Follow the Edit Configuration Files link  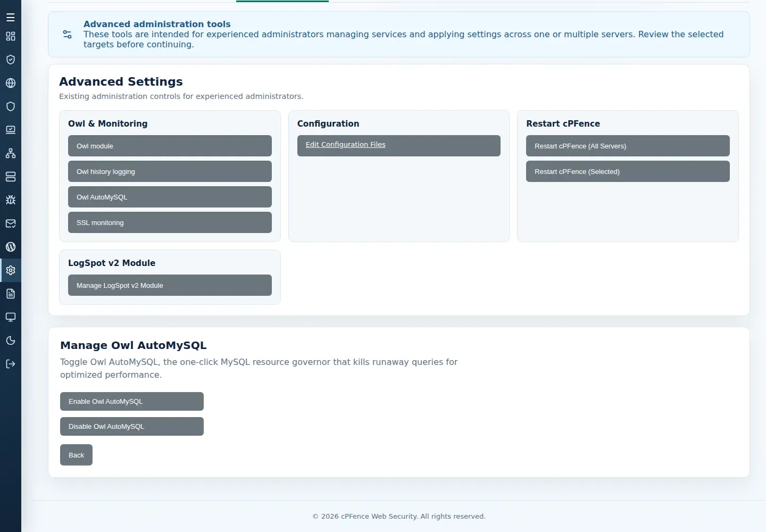click(399, 146)
